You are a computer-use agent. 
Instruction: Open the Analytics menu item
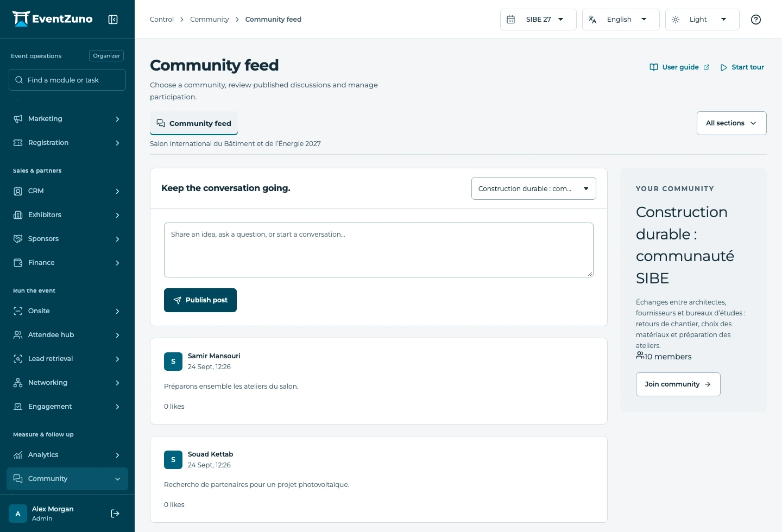[67, 455]
